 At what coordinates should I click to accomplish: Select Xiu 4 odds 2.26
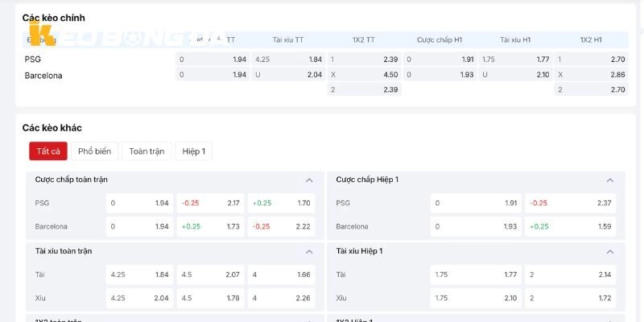[281, 298]
